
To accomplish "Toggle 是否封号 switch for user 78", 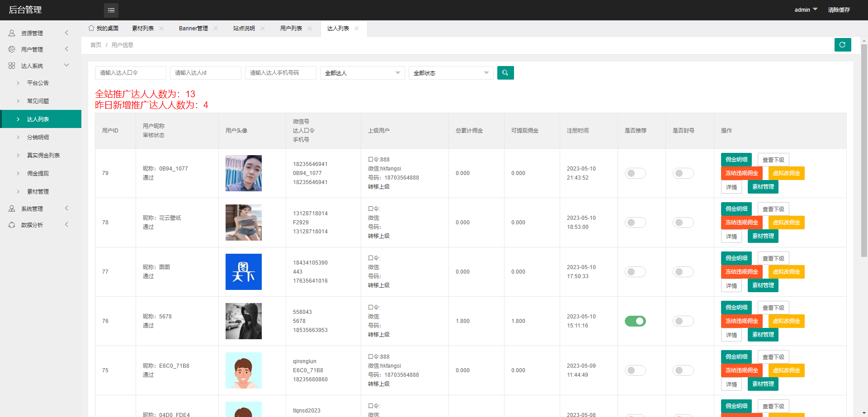I will pyautogui.click(x=683, y=223).
